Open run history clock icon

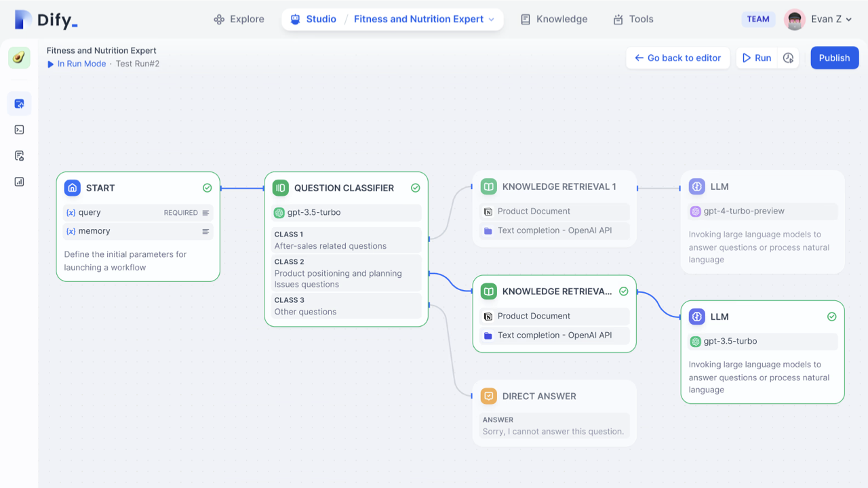pos(788,58)
